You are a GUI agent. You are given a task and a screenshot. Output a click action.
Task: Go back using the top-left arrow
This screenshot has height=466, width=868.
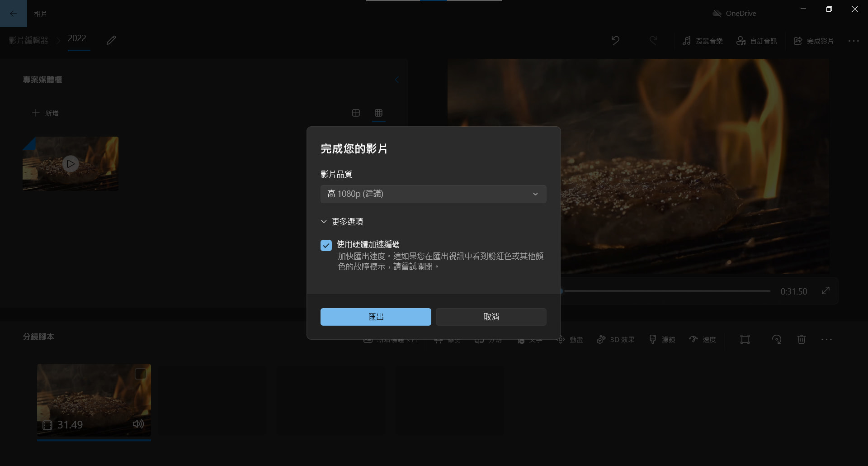click(x=14, y=14)
